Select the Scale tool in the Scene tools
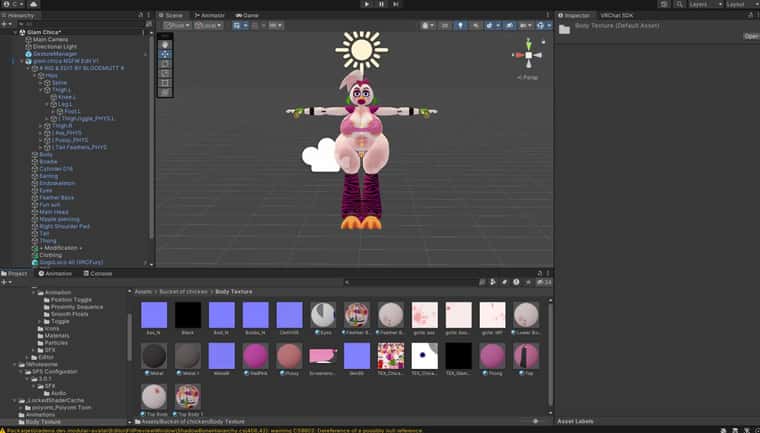The height and width of the screenshot is (433, 760). pyautogui.click(x=165, y=73)
